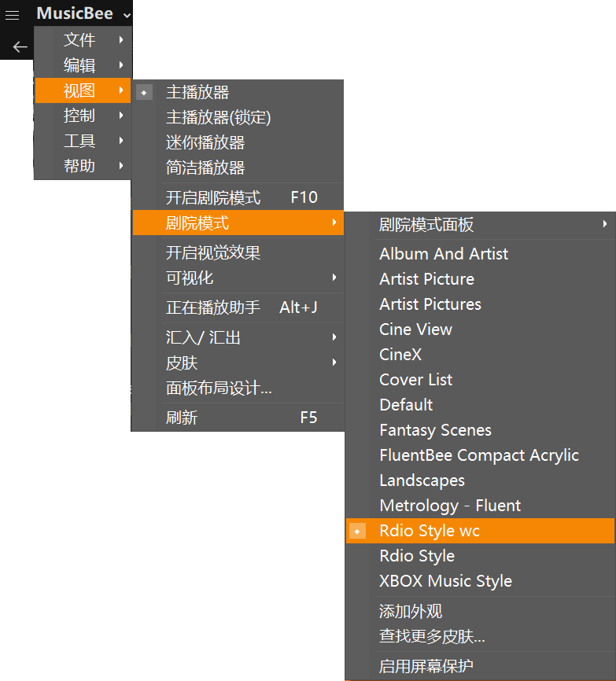Click 开启视觉效果
The height and width of the screenshot is (681, 616).
click(x=238, y=252)
